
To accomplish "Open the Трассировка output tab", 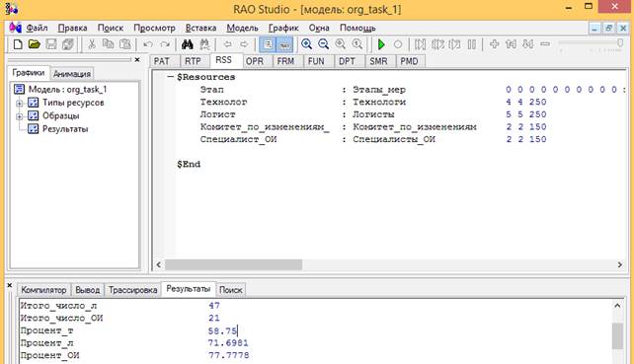I will point(132,290).
